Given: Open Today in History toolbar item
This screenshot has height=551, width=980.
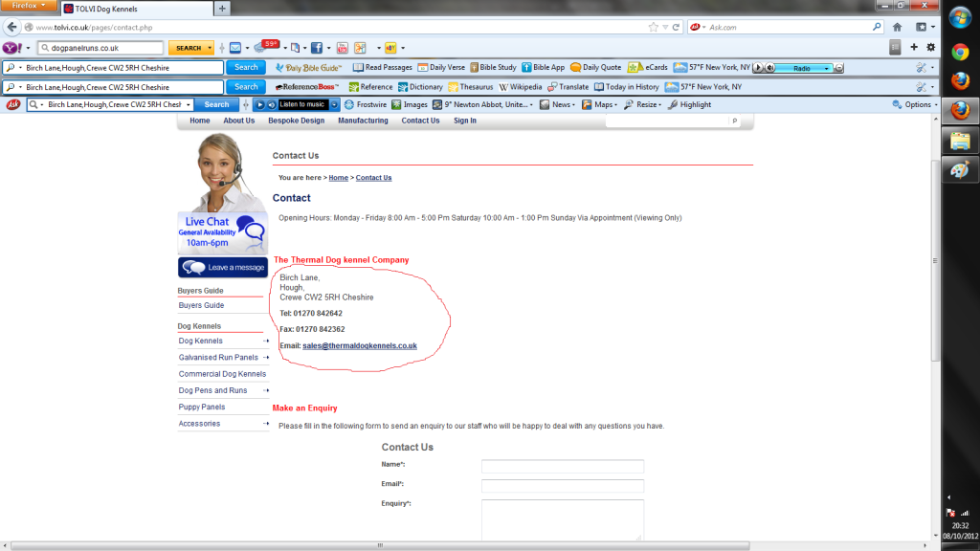Looking at the screenshot, I should (626, 87).
